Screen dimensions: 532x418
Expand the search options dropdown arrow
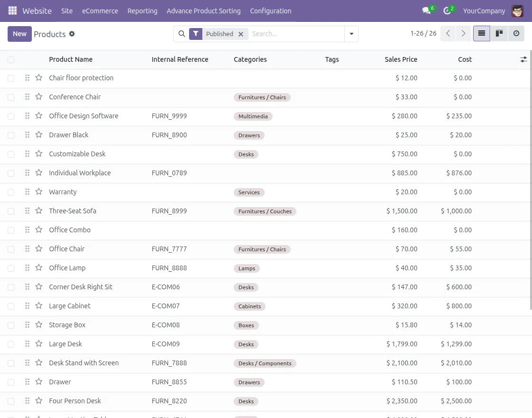click(351, 34)
